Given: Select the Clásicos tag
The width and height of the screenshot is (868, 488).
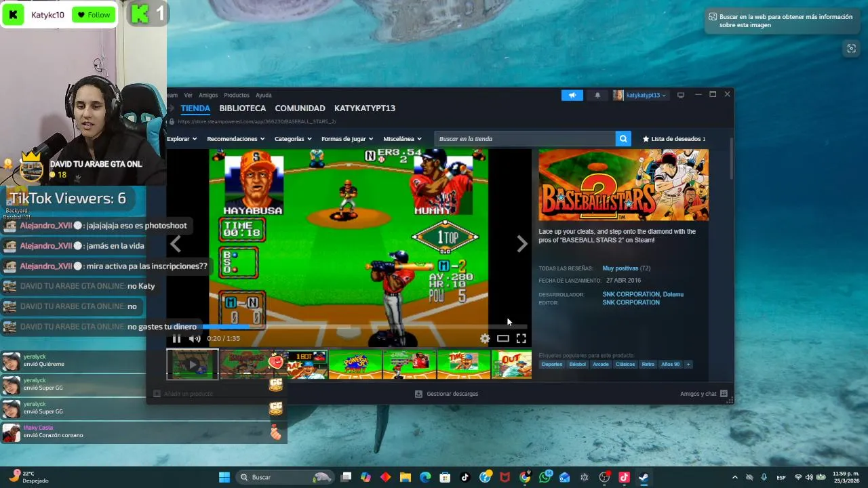Looking at the screenshot, I should pos(625,365).
